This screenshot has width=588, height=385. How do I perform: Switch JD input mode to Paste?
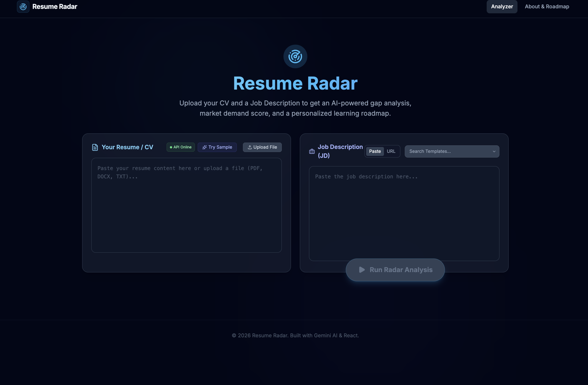pos(375,151)
